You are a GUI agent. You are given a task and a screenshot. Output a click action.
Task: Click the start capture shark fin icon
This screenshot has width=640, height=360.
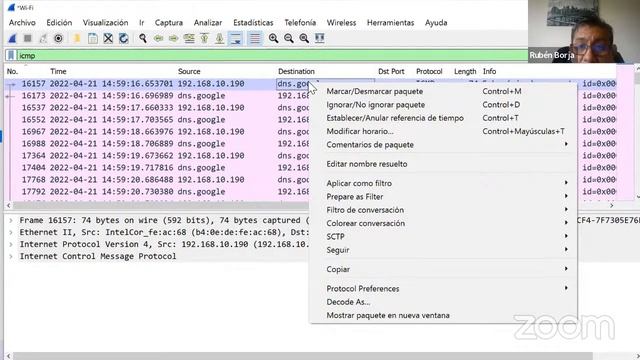[x=12, y=38]
